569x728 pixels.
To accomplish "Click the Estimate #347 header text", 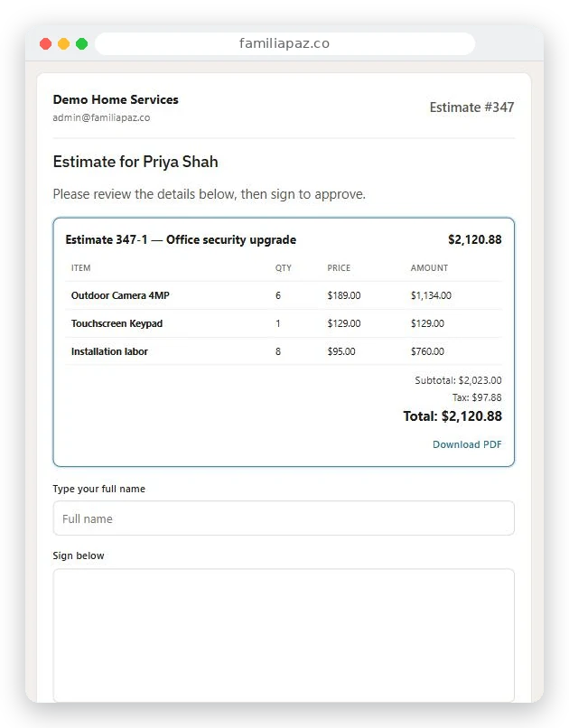I will (471, 107).
